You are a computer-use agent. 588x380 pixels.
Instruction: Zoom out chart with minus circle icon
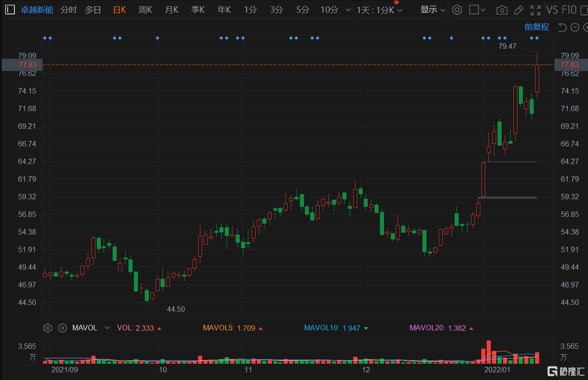tap(575, 28)
